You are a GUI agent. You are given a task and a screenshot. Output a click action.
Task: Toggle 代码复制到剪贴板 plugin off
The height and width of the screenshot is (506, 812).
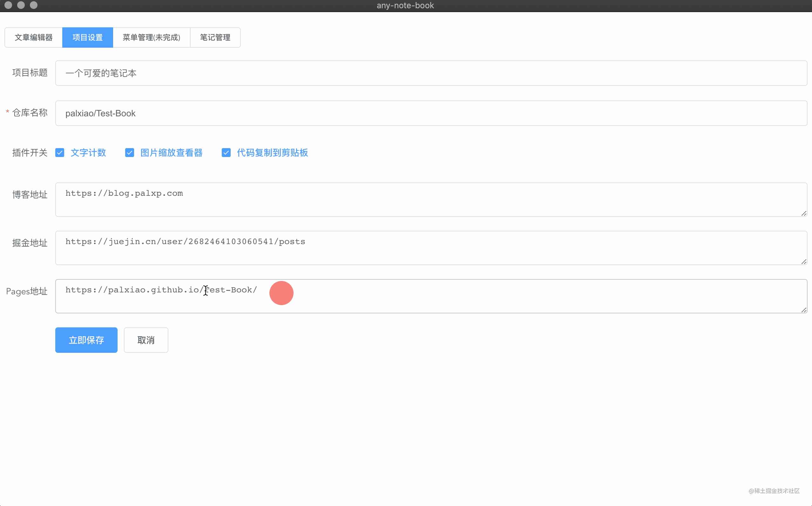pyautogui.click(x=226, y=152)
